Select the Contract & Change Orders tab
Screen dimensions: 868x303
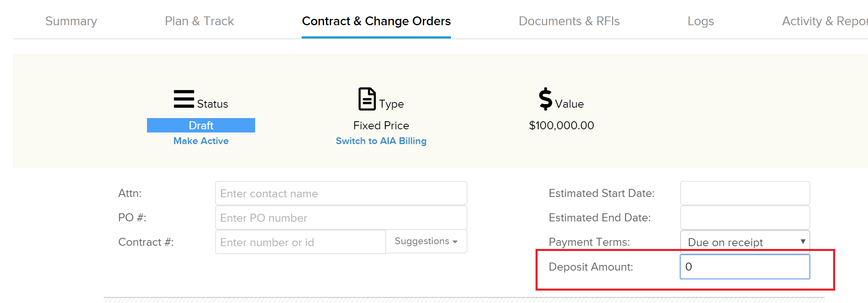(376, 21)
